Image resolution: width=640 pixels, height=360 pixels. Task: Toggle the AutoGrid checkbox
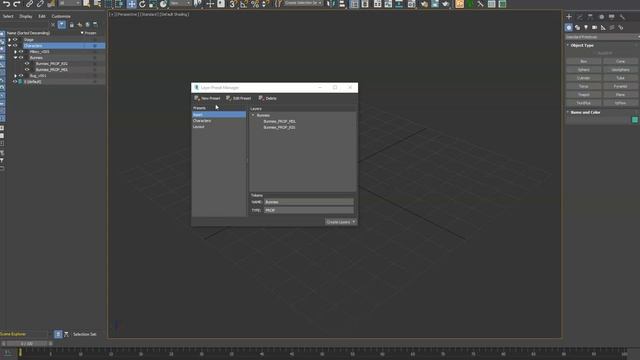605,53
